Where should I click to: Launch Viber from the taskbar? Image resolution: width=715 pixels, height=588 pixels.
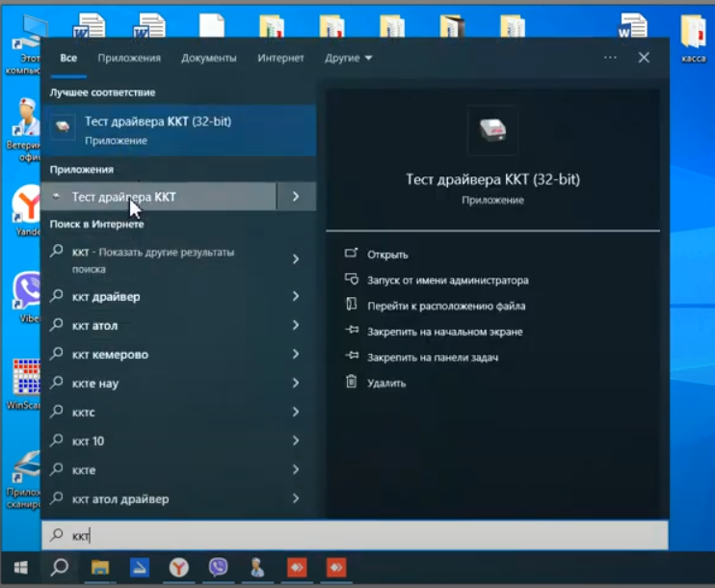[x=218, y=568]
